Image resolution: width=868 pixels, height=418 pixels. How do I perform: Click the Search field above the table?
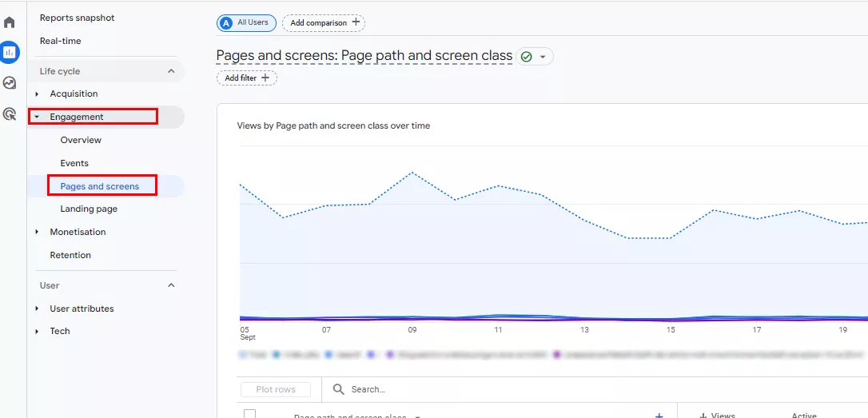[368, 389]
